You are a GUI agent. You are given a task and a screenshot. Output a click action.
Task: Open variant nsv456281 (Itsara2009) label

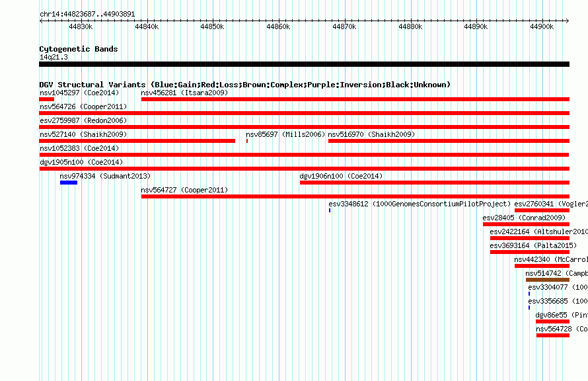click(x=184, y=93)
